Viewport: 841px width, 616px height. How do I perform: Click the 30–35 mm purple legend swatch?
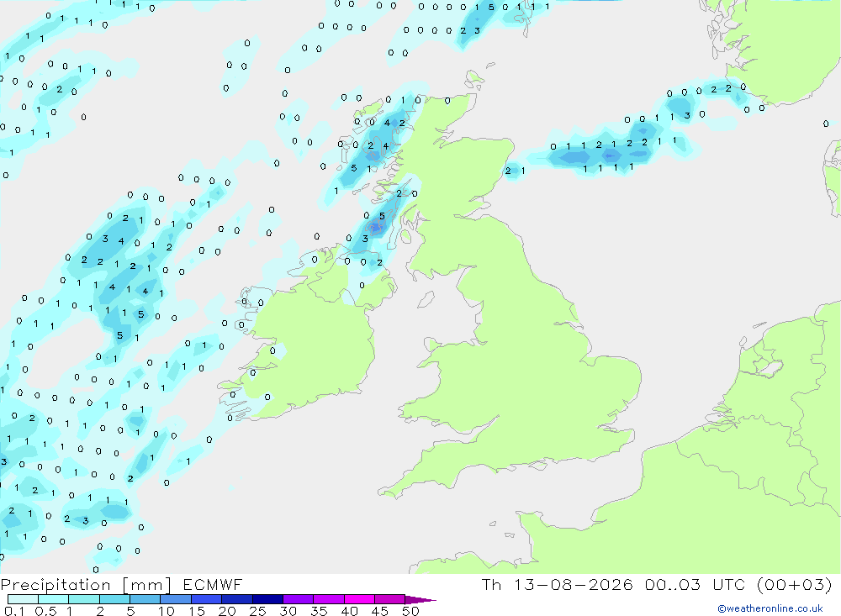click(299, 599)
